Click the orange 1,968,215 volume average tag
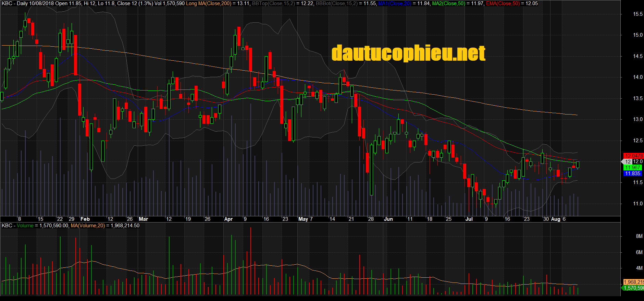Viewport: 644px width, 301px height. (x=633, y=282)
